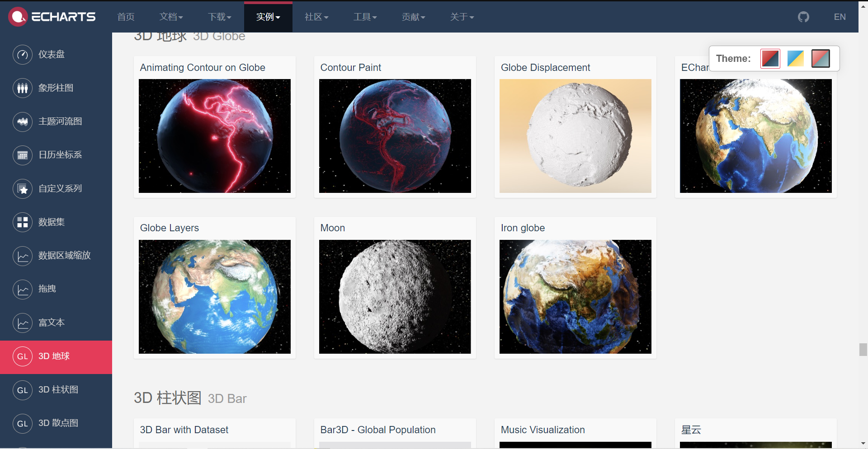Click the GL icon for 3D 柱状图

click(23, 390)
